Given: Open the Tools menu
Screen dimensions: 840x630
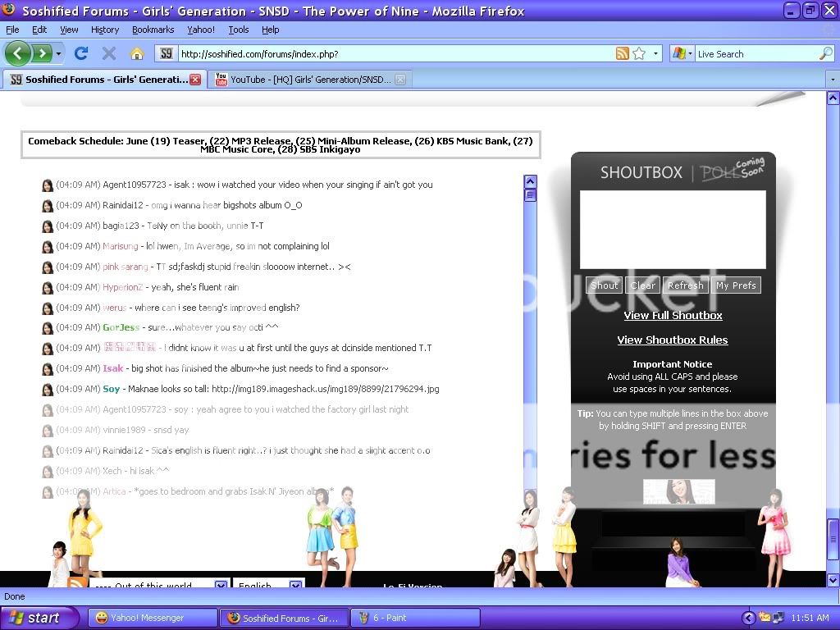Looking at the screenshot, I should pos(239,30).
